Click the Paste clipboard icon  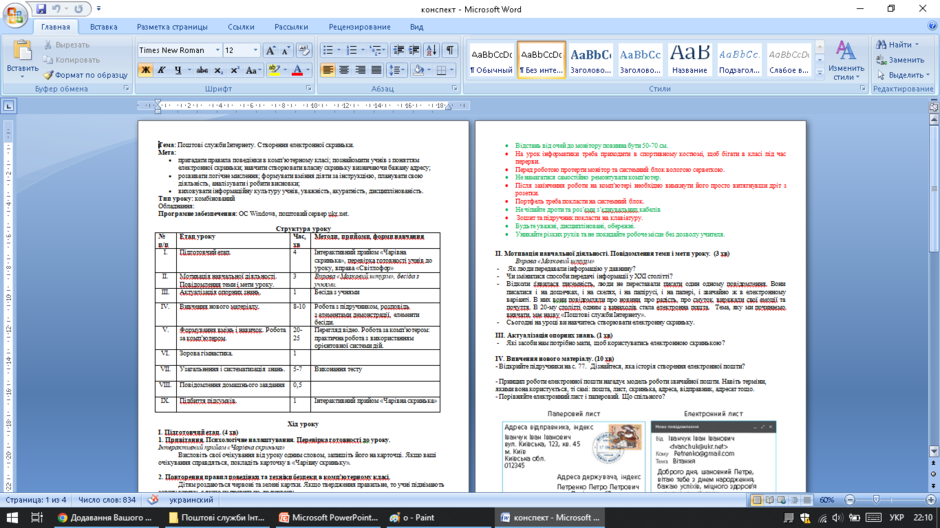click(x=22, y=51)
